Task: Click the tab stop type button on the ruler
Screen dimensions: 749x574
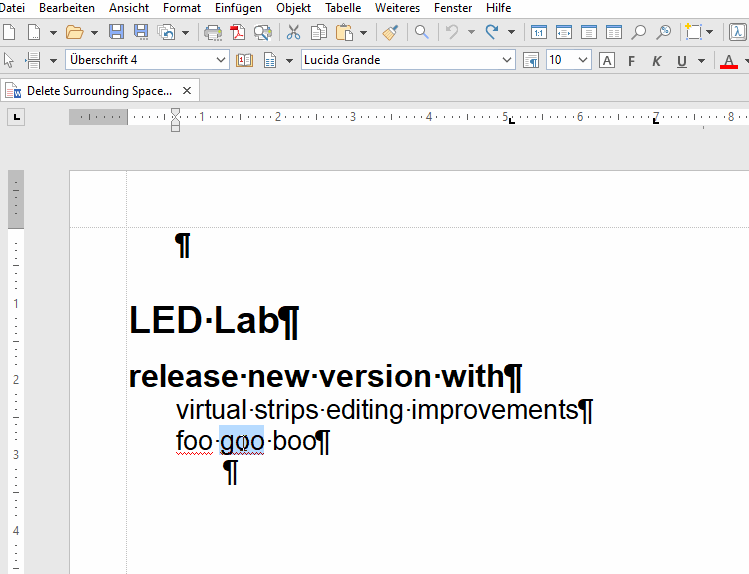Action: (16, 118)
